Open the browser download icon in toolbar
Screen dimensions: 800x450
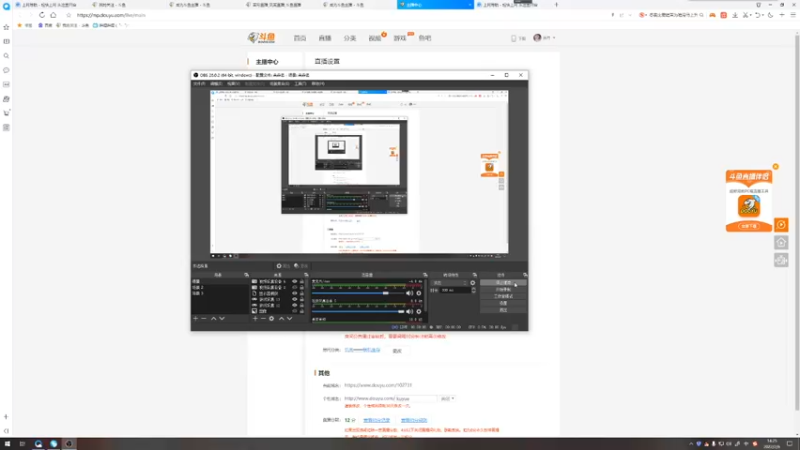click(x=735, y=15)
